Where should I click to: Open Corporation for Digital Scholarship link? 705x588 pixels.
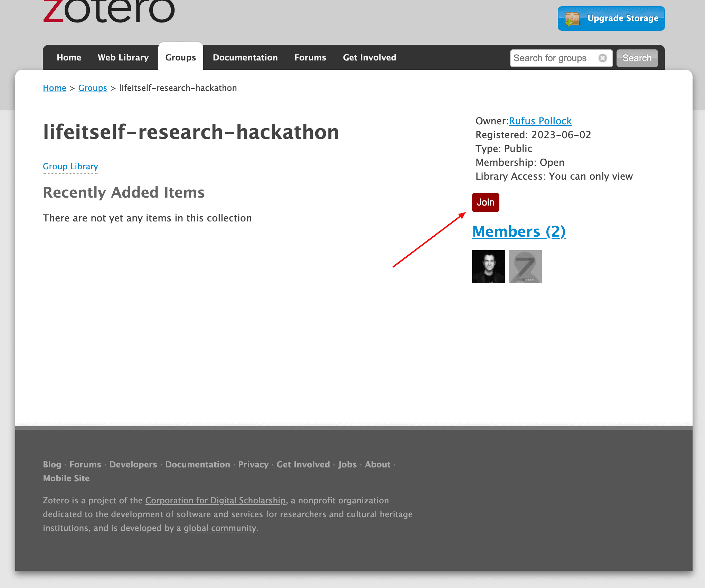215,500
